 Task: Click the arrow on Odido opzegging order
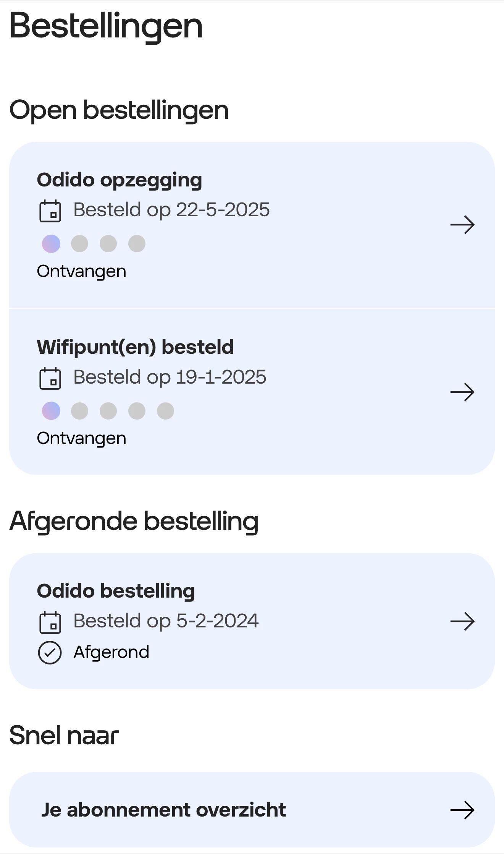(462, 225)
